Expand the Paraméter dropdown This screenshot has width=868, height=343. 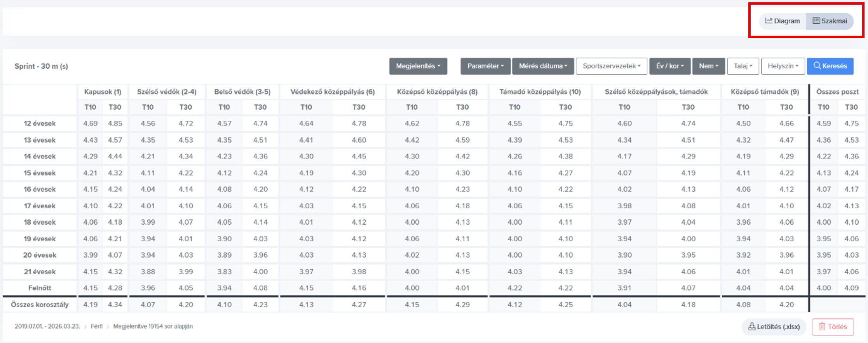pyautogui.click(x=485, y=66)
